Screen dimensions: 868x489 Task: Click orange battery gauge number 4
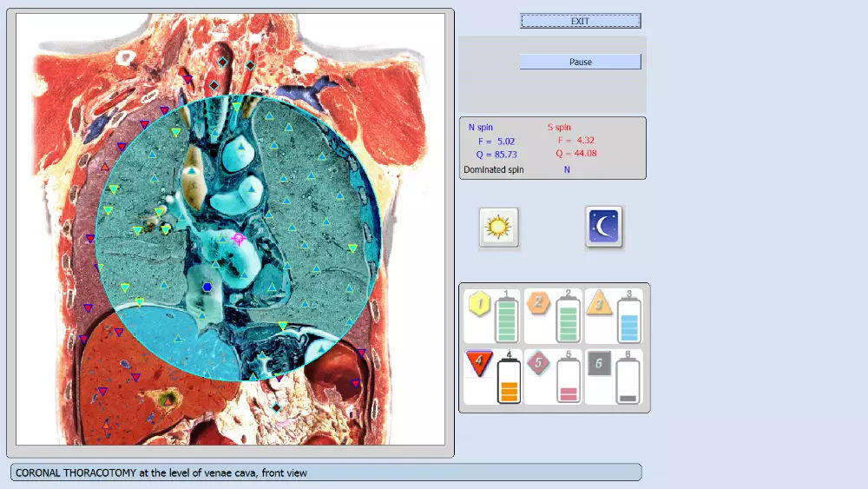(509, 380)
